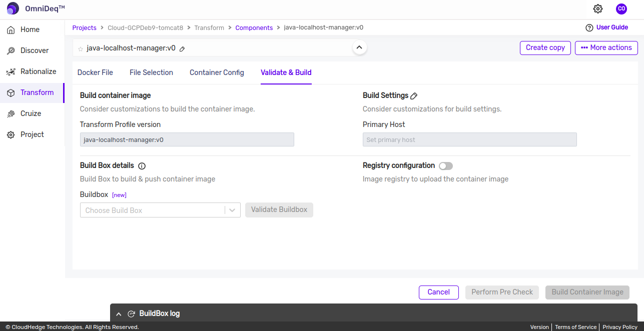
Task: Click the Version footer link
Action: pyautogui.click(x=539, y=327)
